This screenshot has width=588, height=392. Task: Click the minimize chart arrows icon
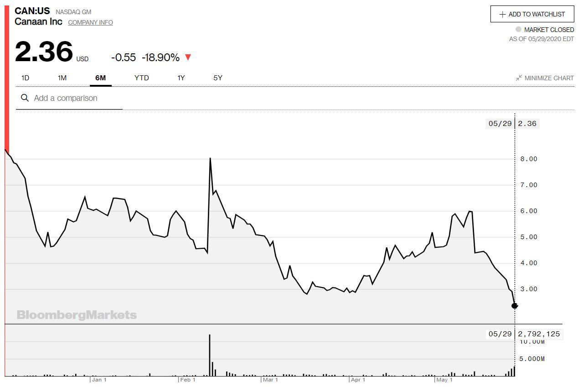[x=519, y=78]
